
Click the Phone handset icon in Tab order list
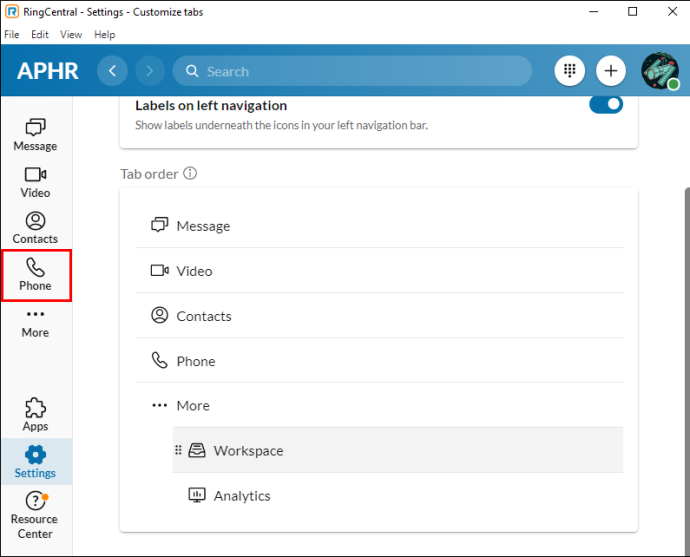click(159, 360)
